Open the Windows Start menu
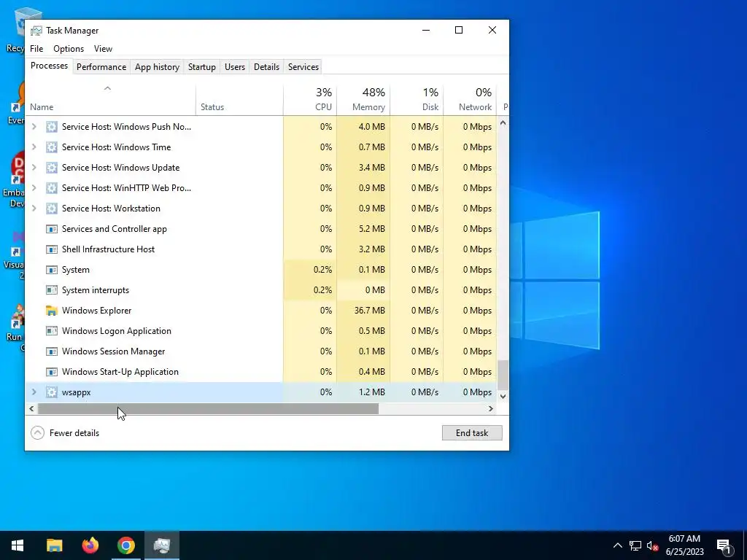 coord(18,545)
